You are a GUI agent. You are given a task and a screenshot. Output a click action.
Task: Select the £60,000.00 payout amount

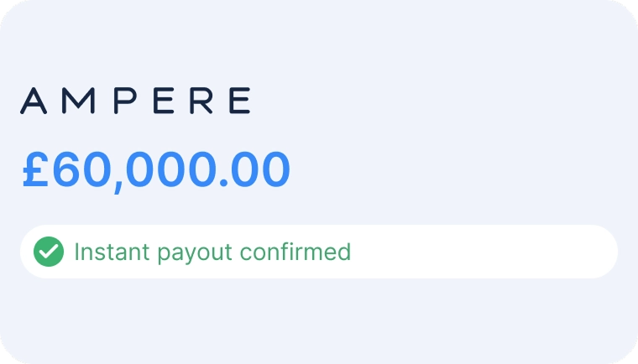click(156, 170)
